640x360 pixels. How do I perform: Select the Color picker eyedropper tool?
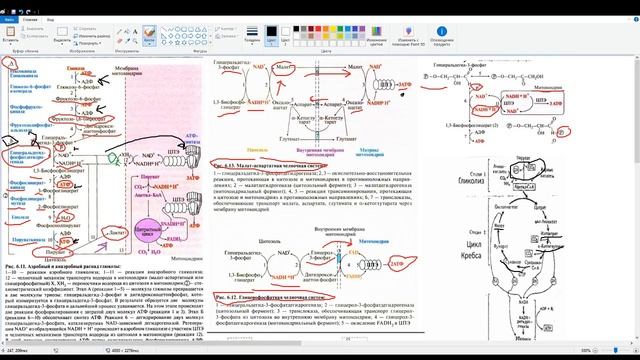coord(127,41)
